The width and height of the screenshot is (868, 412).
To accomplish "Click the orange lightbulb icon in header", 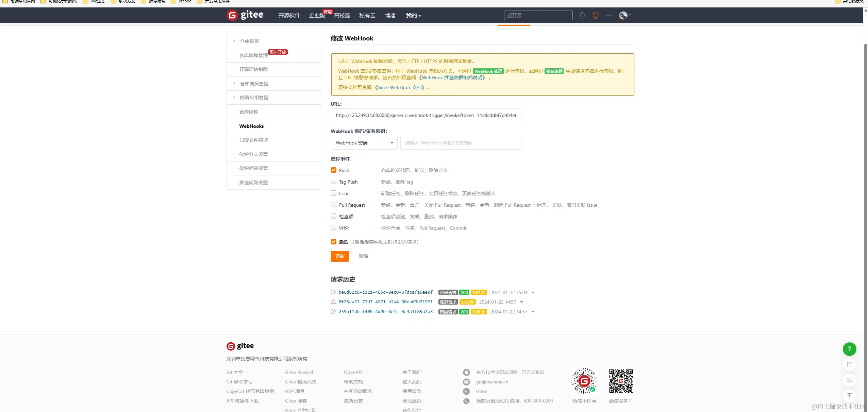I will pyautogui.click(x=595, y=15).
